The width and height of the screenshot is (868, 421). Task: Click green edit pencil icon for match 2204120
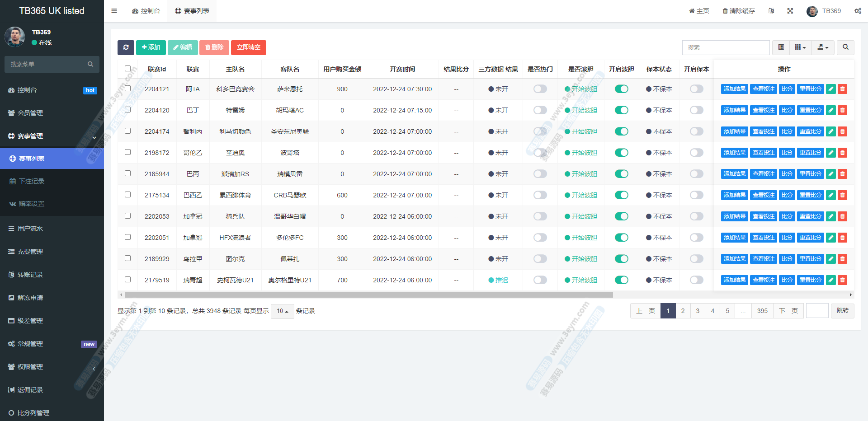click(x=830, y=110)
